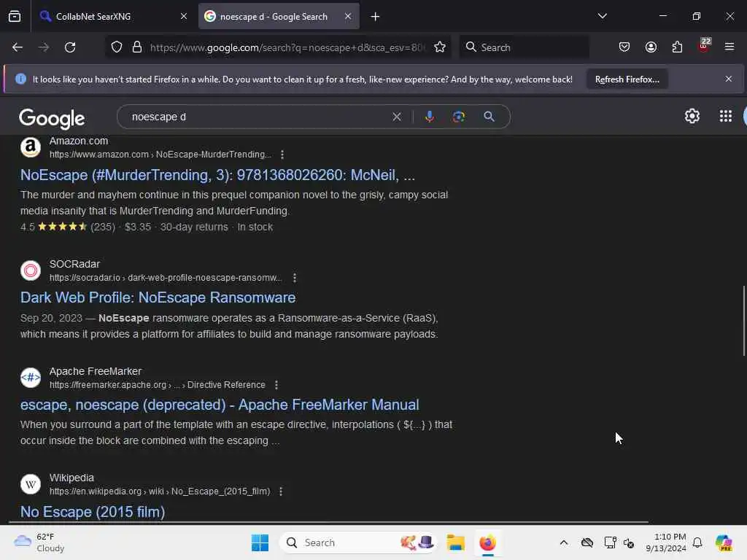Screen dimensions: 747x560
Task: View site security lock information
Action: (x=137, y=47)
